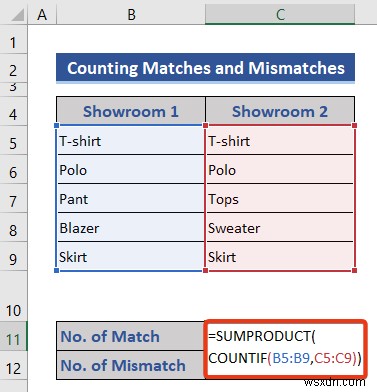The width and height of the screenshot is (377, 392).
Task: Select the 'Skirt' cell under Showroom 1
Action: click(x=131, y=256)
